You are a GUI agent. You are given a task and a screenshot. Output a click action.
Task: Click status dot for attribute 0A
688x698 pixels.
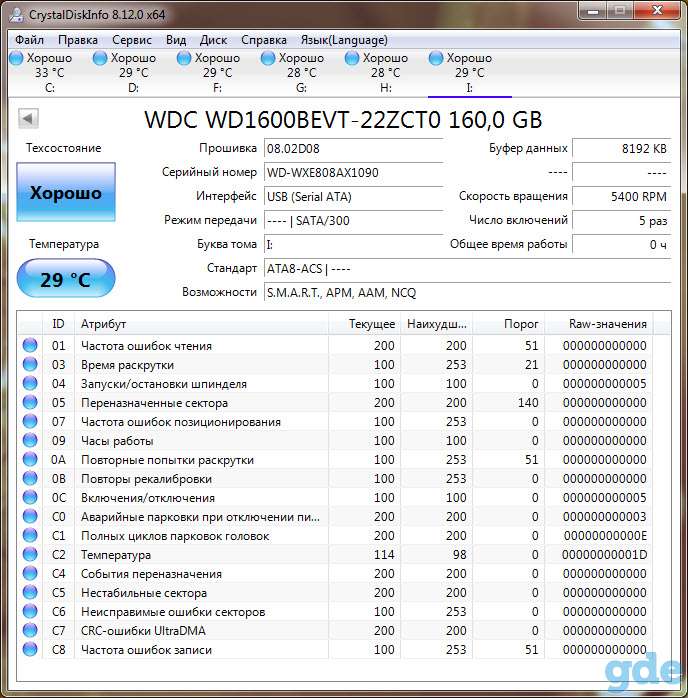[x=30, y=459]
